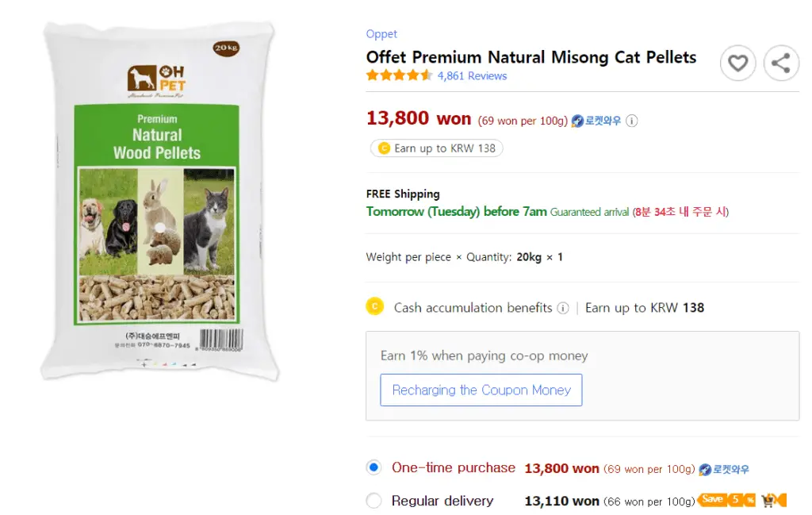Open the 4,861 Reviews link

tap(472, 75)
